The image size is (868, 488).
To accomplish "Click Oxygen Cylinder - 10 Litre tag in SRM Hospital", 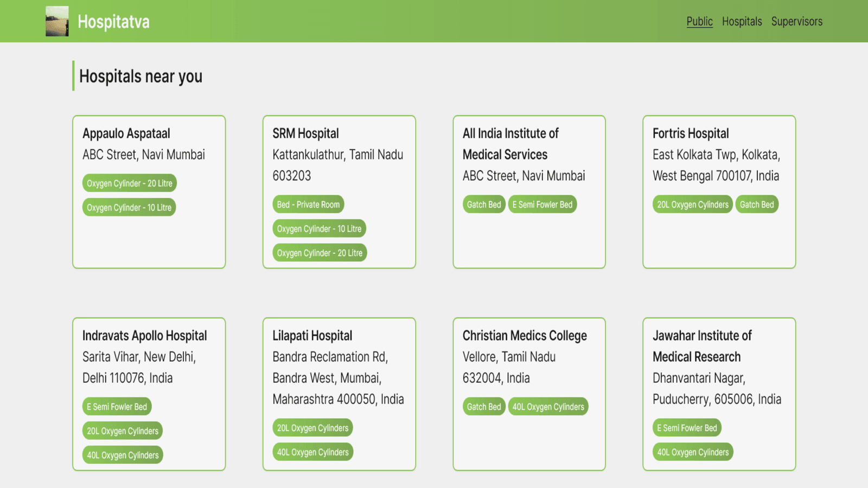I will point(319,229).
